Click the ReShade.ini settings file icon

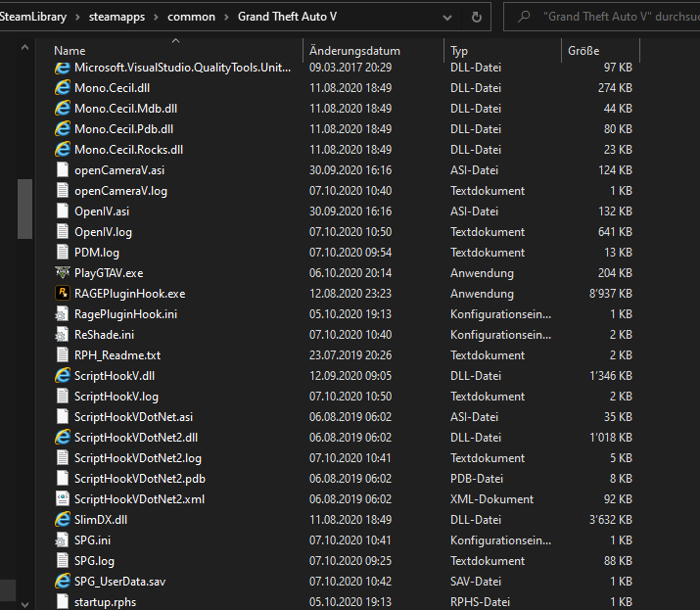[x=63, y=335]
